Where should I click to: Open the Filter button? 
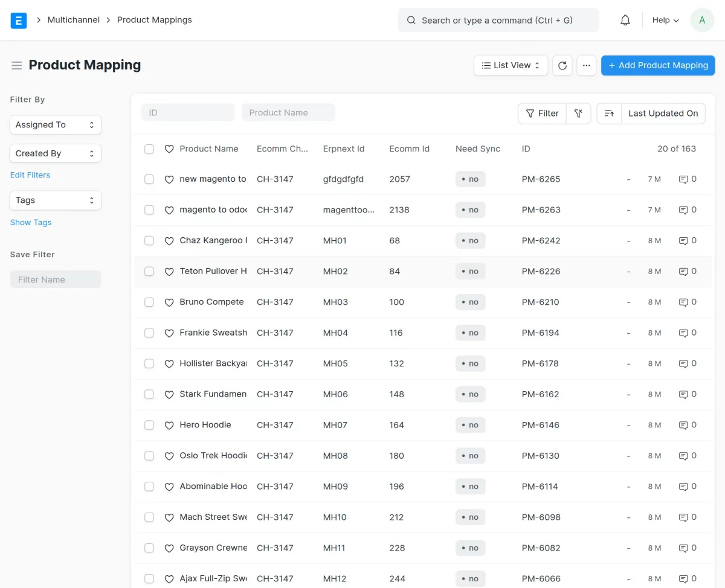(x=542, y=113)
